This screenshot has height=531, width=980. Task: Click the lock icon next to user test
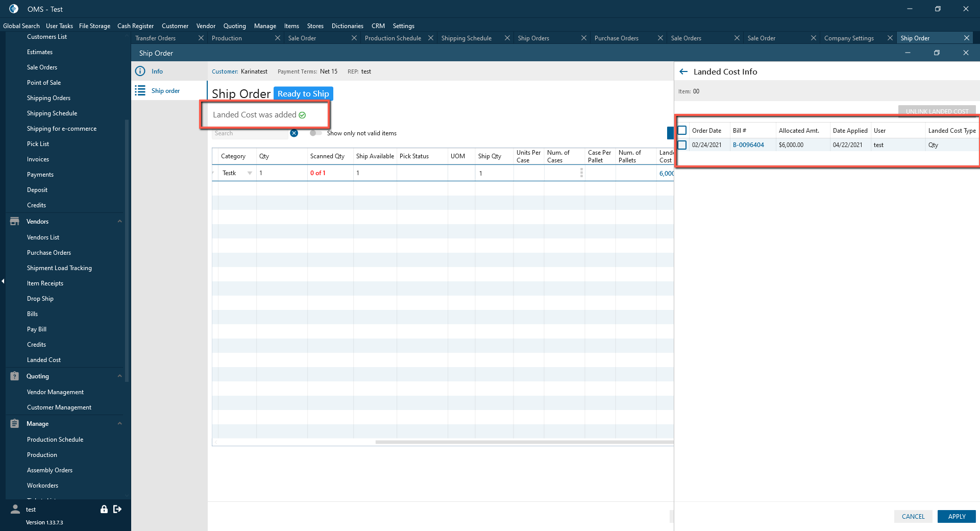click(x=104, y=509)
